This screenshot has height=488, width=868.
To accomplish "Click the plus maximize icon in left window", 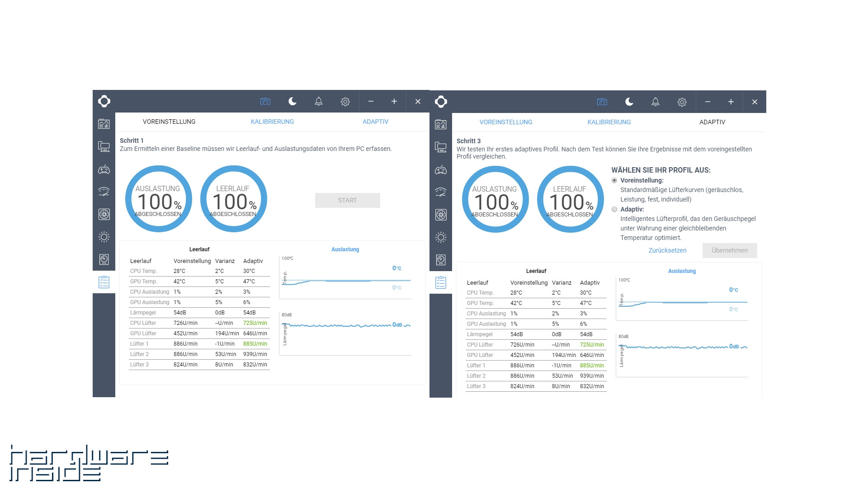I will click(x=394, y=101).
